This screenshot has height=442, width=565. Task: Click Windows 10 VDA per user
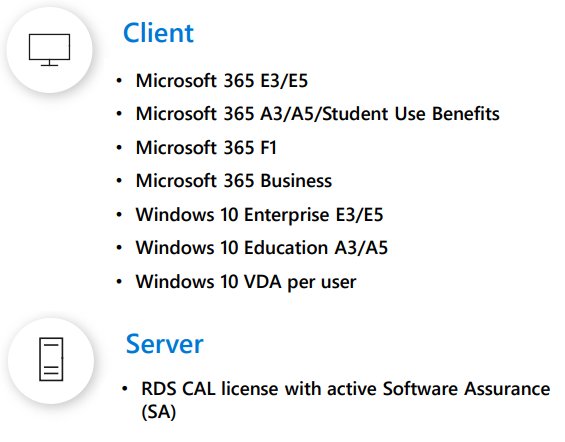(x=246, y=282)
